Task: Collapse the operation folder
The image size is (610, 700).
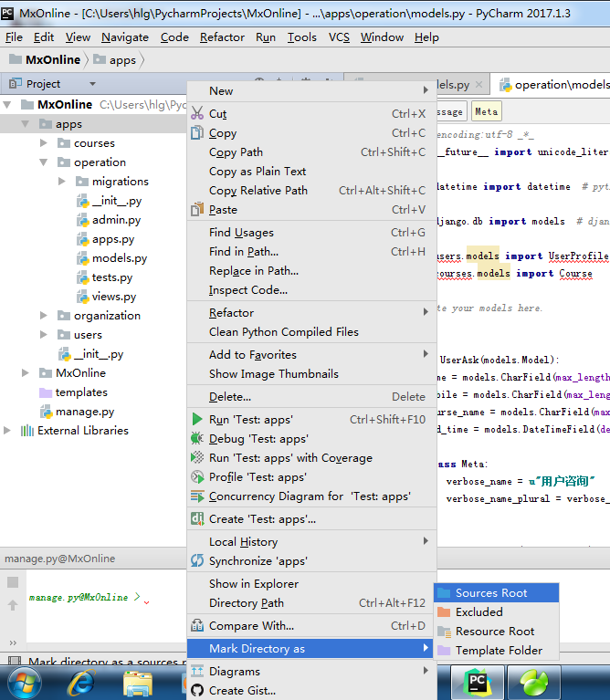Action: click(44, 162)
